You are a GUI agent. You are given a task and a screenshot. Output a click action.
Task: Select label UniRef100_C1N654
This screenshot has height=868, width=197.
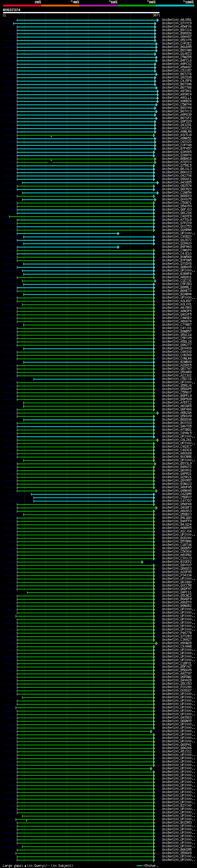[x=176, y=192]
